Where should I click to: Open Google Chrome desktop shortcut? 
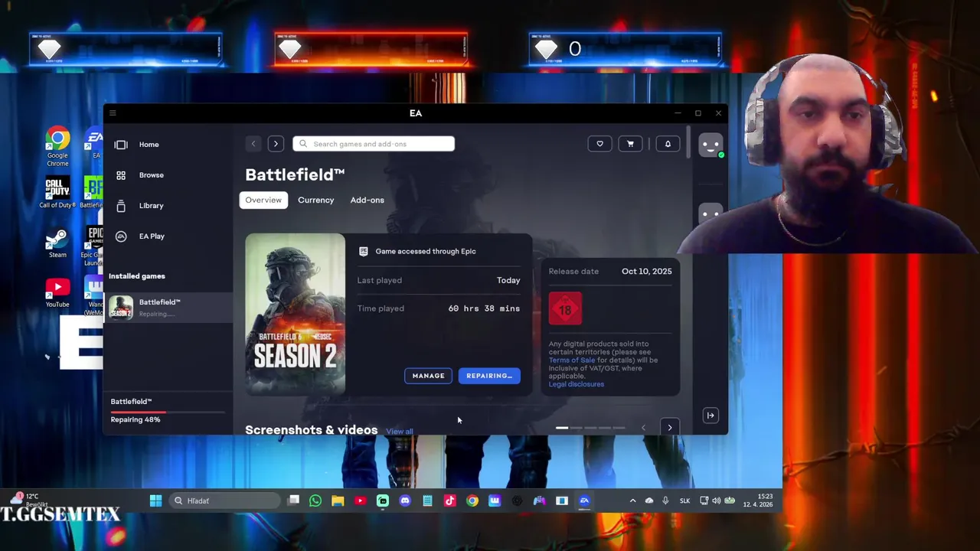tap(57, 147)
